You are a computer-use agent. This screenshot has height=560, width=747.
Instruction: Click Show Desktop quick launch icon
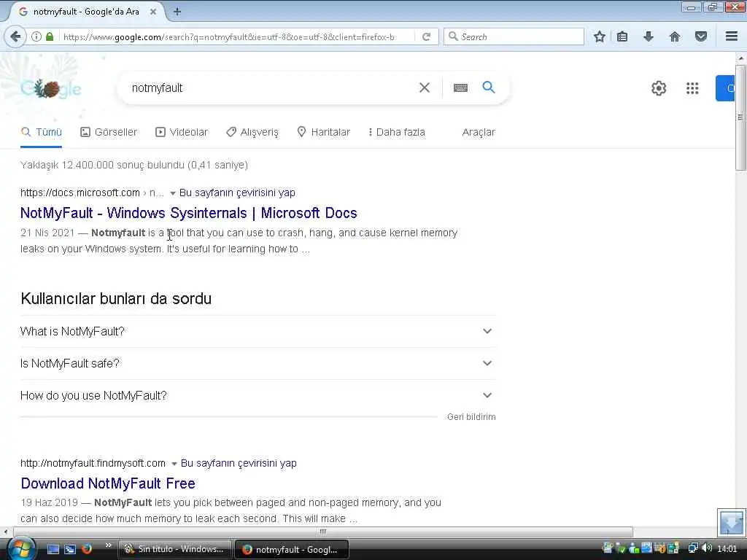click(53, 549)
